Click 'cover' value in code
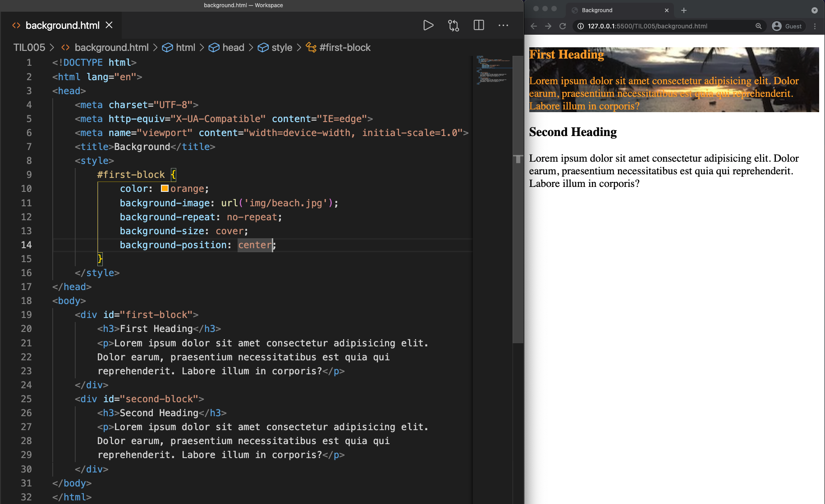This screenshot has height=504, width=825. (229, 231)
